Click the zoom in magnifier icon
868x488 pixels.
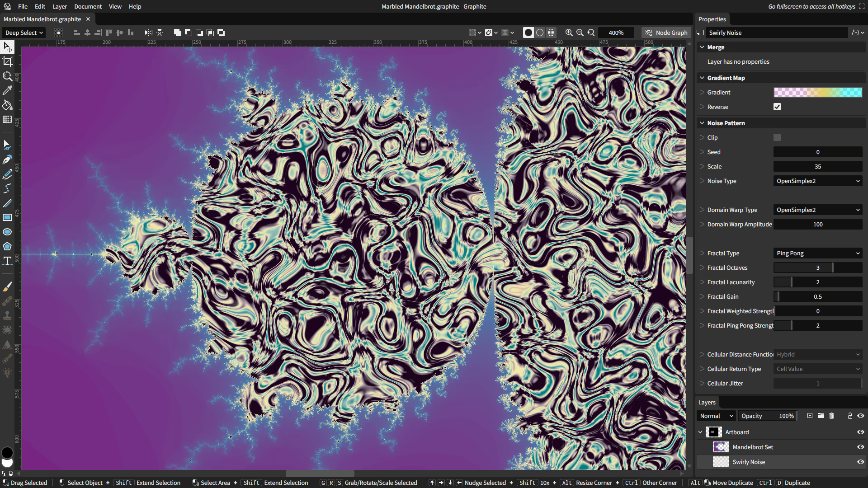point(569,33)
